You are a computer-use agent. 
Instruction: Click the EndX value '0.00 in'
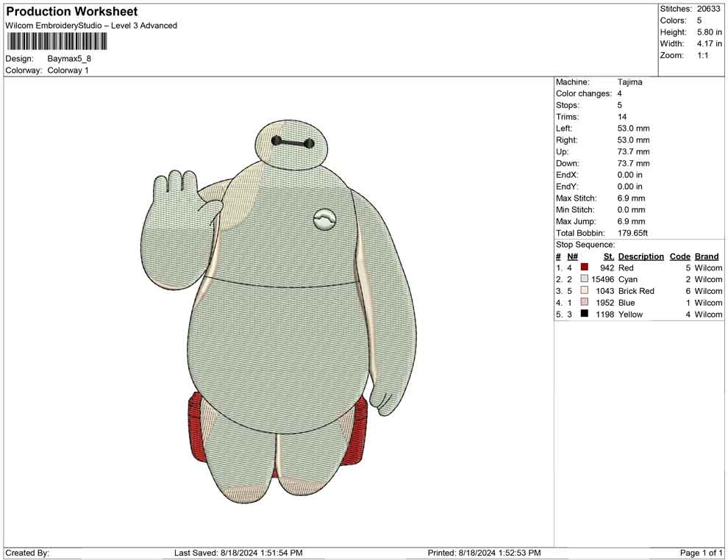(x=629, y=174)
